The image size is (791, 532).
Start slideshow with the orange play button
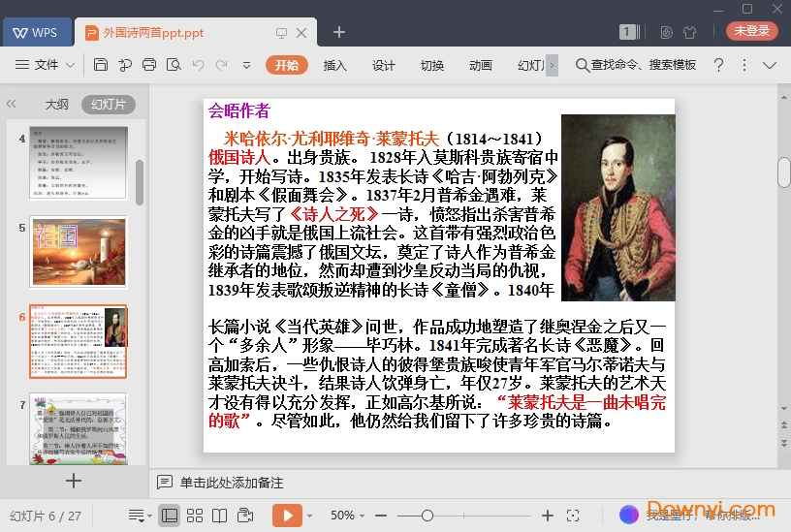(287, 516)
